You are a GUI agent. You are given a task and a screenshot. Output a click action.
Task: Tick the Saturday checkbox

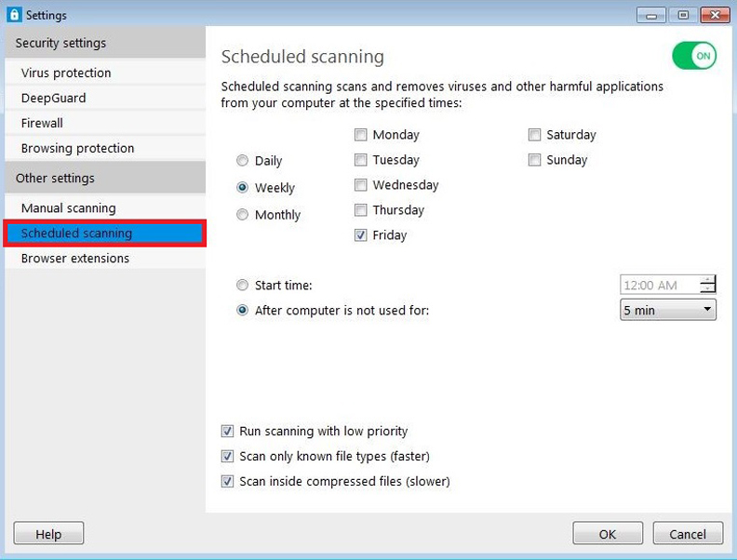(535, 135)
